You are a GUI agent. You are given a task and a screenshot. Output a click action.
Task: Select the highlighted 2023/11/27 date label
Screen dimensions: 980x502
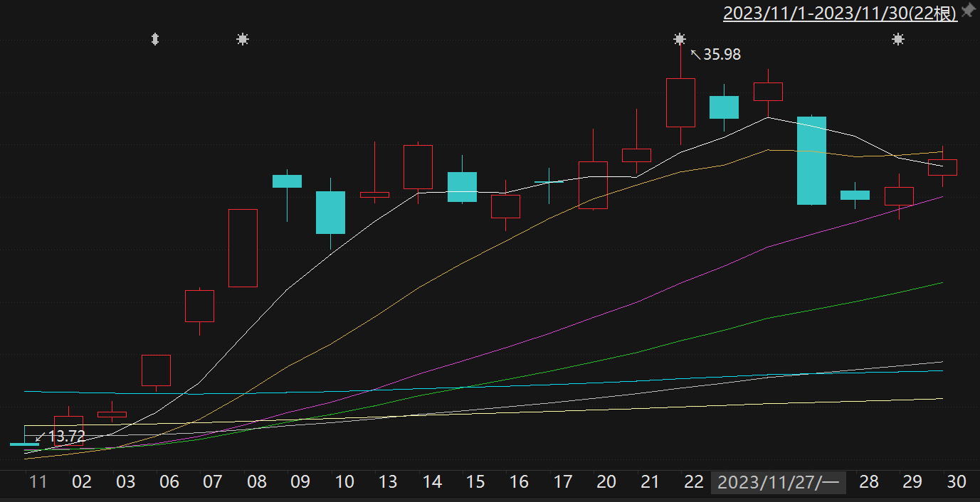pyautogui.click(x=779, y=482)
